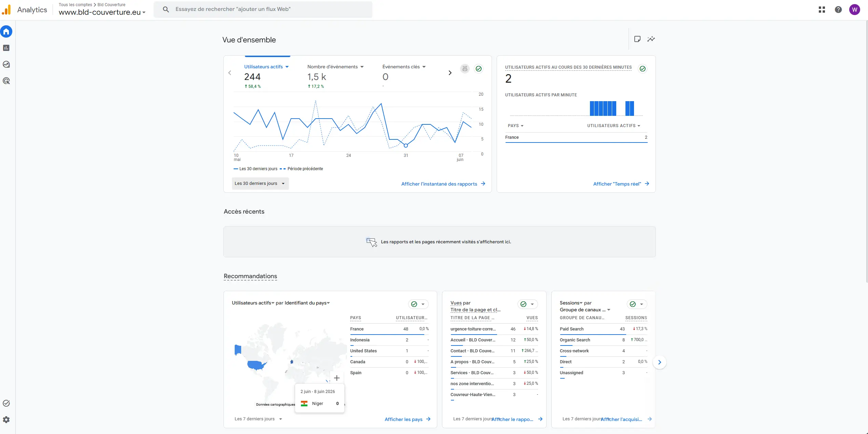Open the Identifiant du pays dimension dropdown
The height and width of the screenshot is (434, 868).
307,303
